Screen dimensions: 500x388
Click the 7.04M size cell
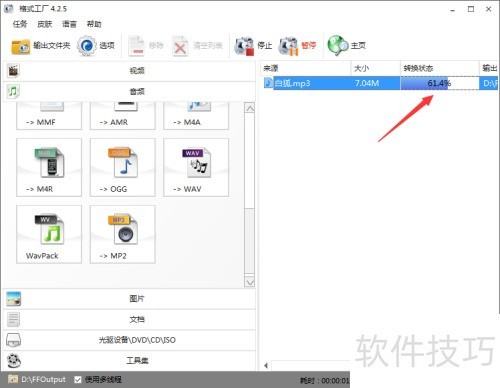367,83
